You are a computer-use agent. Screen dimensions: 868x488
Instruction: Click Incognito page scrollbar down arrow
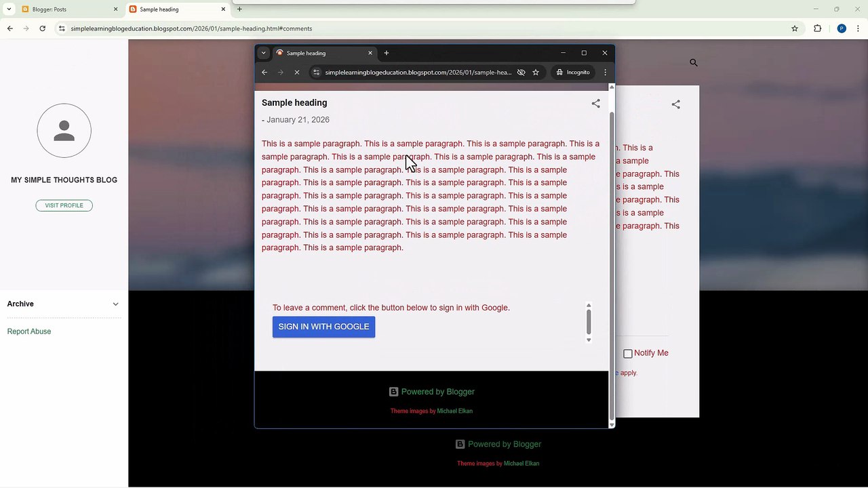pyautogui.click(x=612, y=425)
